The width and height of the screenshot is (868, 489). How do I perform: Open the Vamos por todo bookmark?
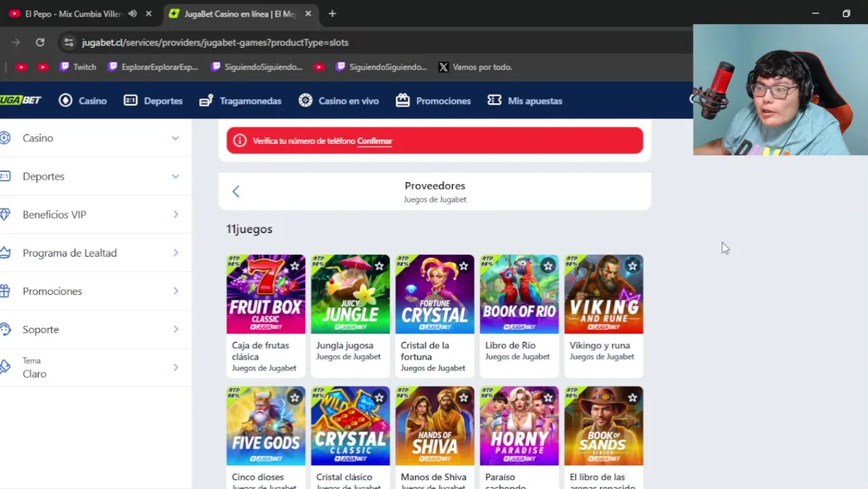(x=475, y=67)
